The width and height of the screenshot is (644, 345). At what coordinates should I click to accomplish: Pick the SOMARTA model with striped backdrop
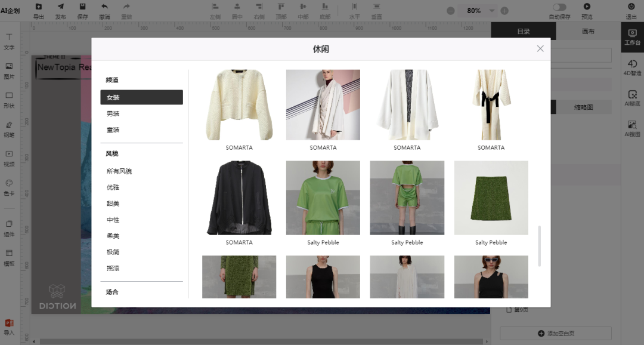[x=323, y=105]
